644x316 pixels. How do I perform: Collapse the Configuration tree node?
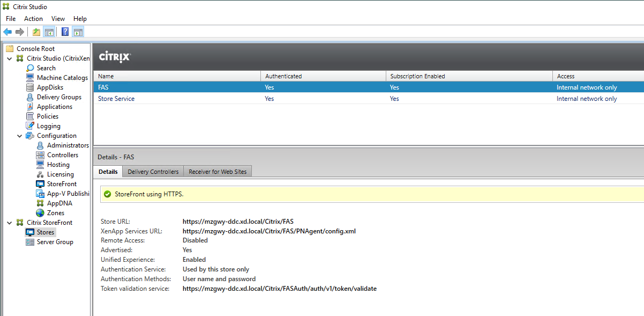pos(20,136)
